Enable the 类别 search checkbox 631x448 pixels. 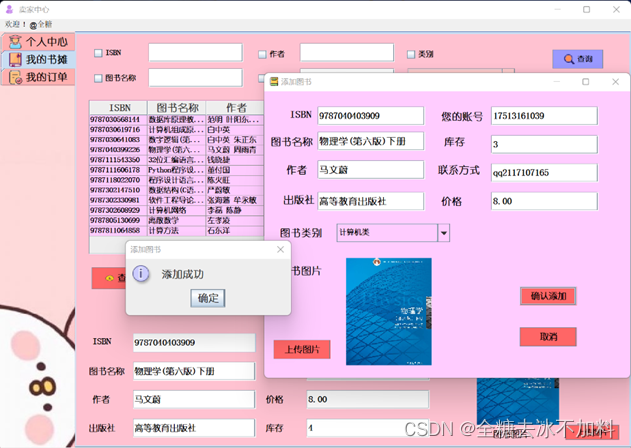pyautogui.click(x=411, y=54)
